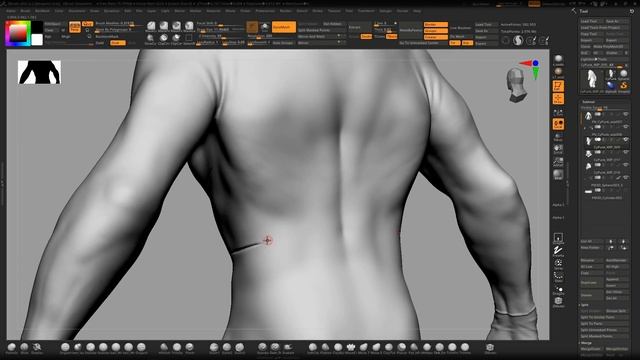Click the Append button
640x360 pixels.
tap(617, 280)
